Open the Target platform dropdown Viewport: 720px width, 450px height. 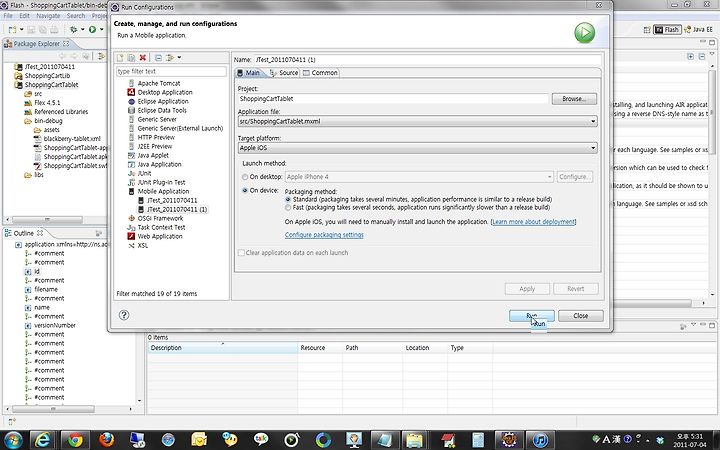click(x=417, y=148)
